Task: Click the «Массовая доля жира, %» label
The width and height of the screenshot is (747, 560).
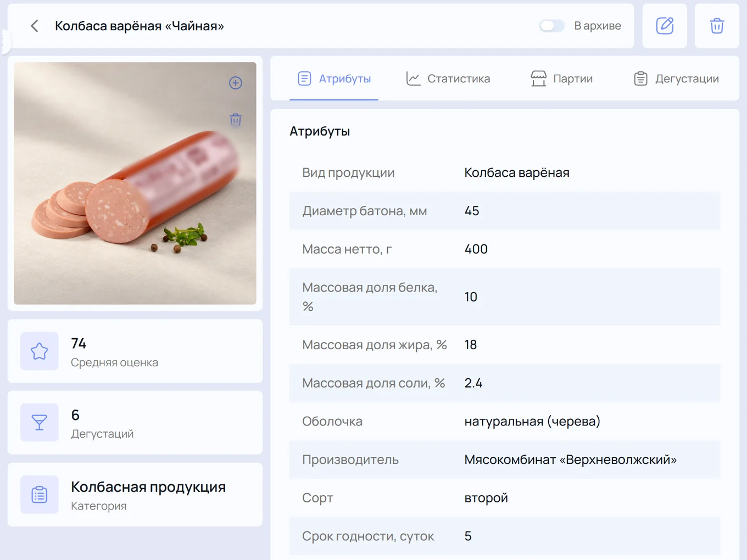Action: [x=375, y=345]
